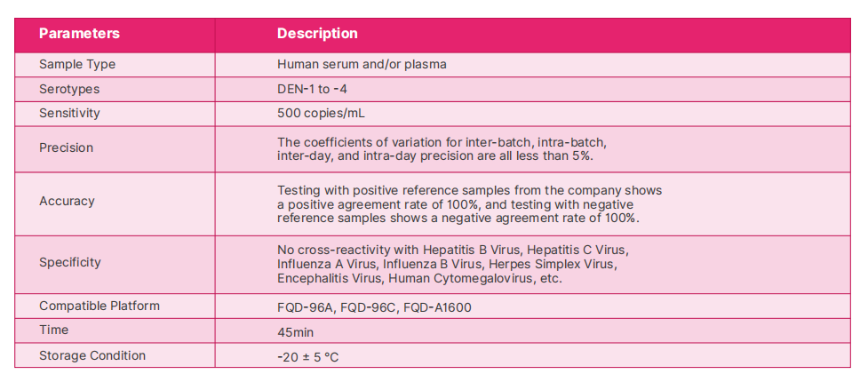The height and width of the screenshot is (382, 868).
Task: Select the Sensitivity parameter cell
Action: (69, 114)
